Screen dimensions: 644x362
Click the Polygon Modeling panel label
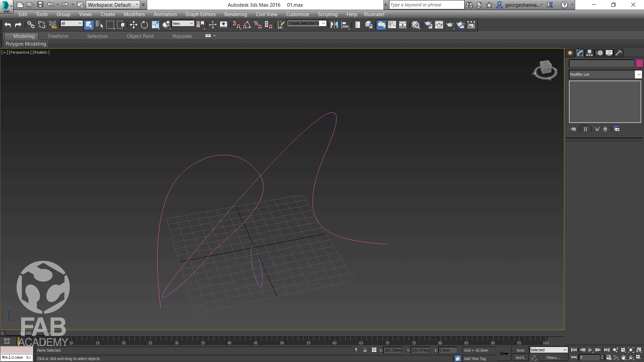(x=26, y=44)
